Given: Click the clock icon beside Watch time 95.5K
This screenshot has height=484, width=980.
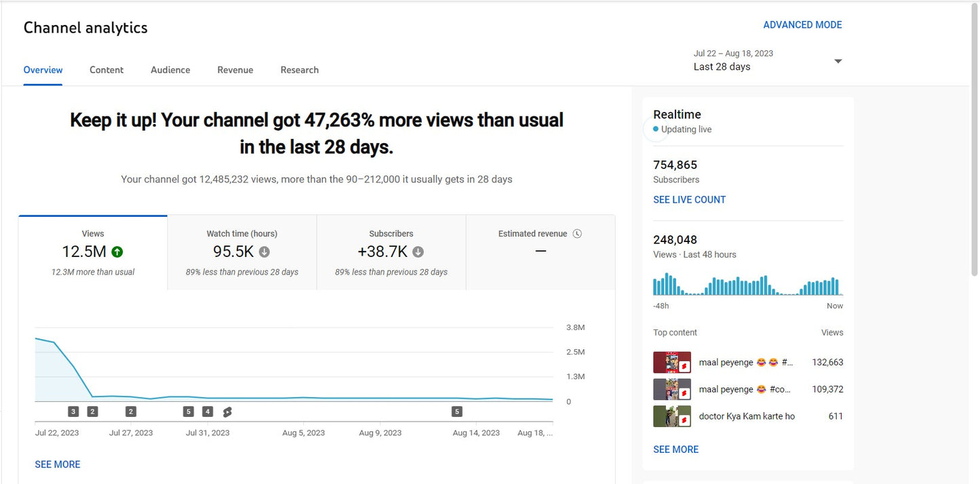Looking at the screenshot, I should pyautogui.click(x=264, y=251).
